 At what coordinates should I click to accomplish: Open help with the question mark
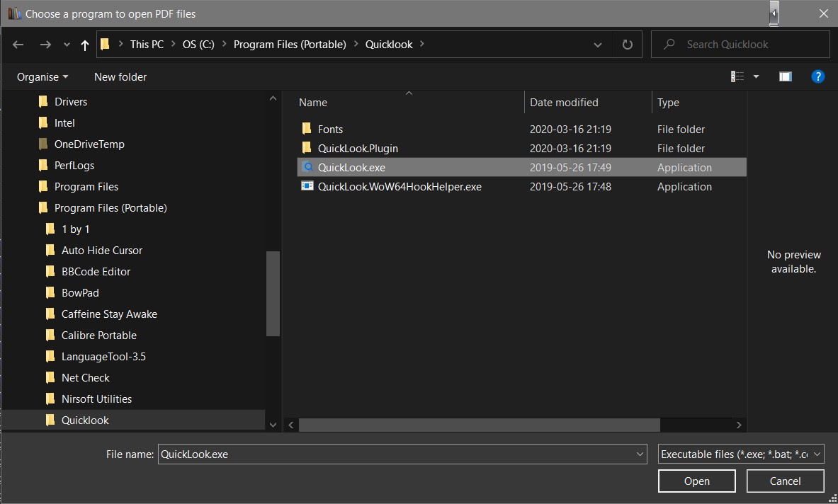point(817,77)
